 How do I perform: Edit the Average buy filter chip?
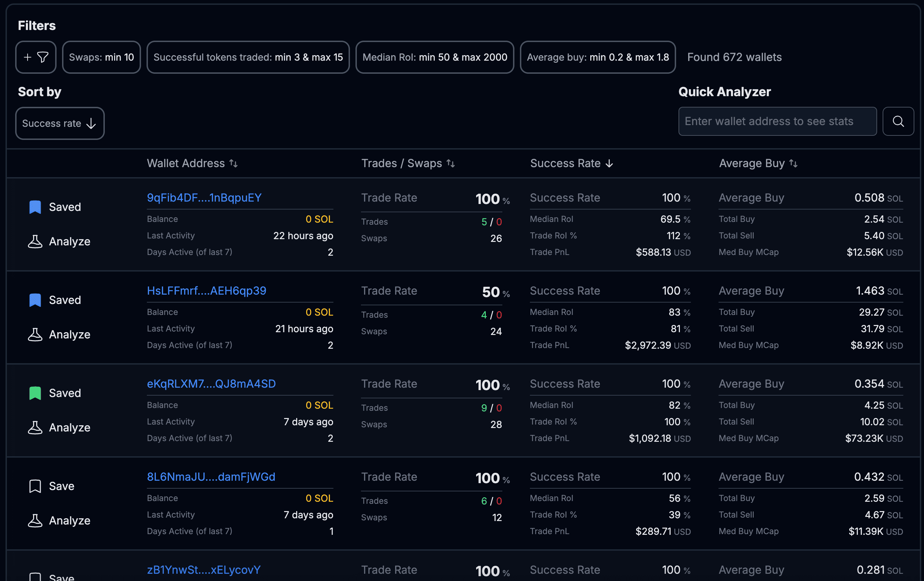[597, 57]
